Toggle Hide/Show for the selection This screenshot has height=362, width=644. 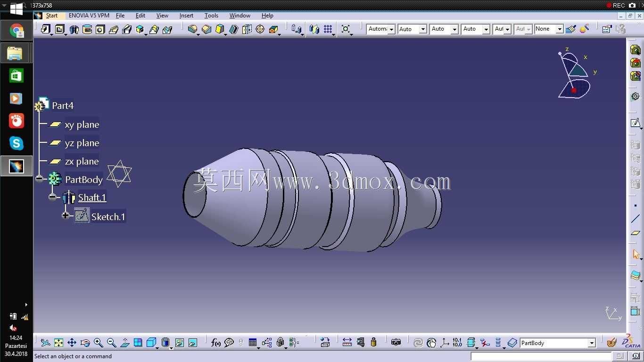(x=179, y=343)
